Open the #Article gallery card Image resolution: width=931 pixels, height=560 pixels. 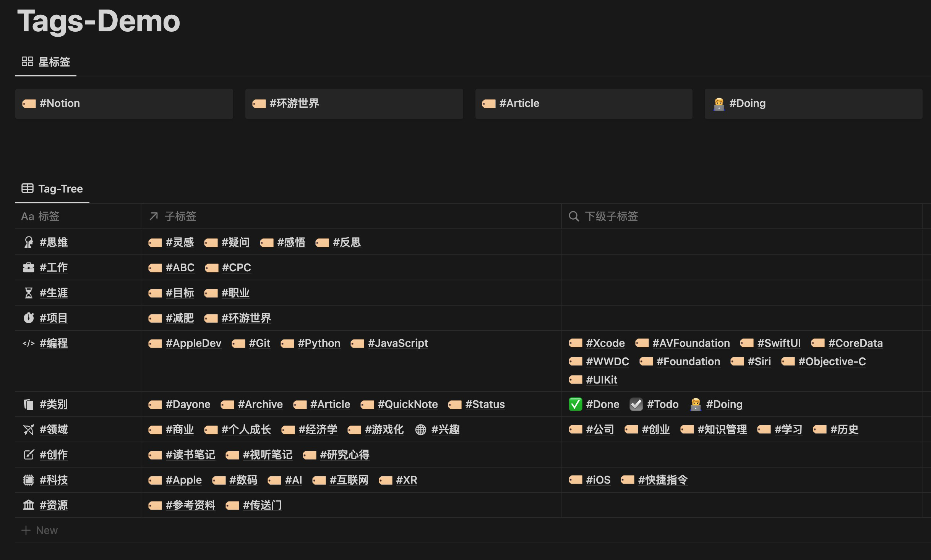click(x=584, y=104)
